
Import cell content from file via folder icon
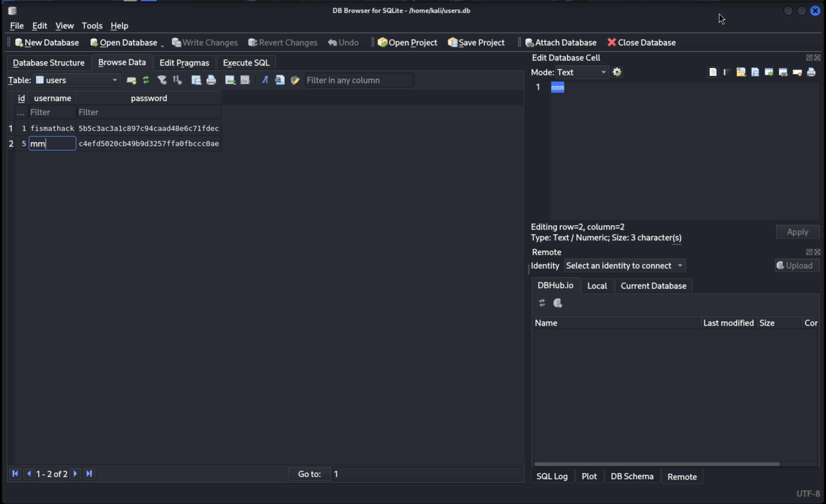click(741, 72)
